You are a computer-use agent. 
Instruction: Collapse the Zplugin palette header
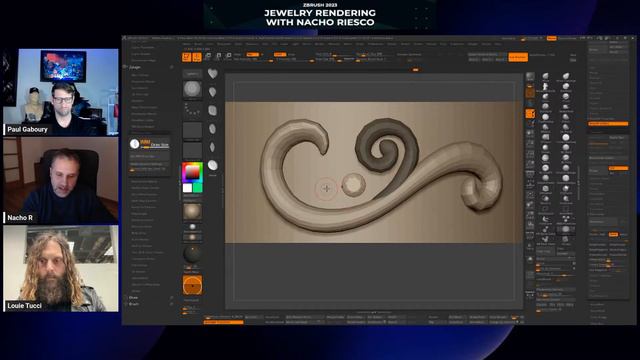click(x=135, y=67)
